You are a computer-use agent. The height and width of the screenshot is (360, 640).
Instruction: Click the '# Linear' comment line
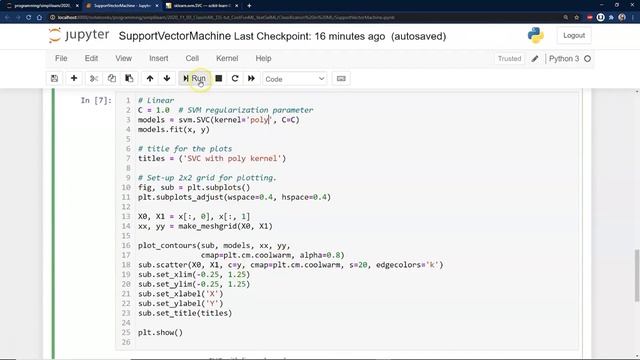pyautogui.click(x=156, y=100)
